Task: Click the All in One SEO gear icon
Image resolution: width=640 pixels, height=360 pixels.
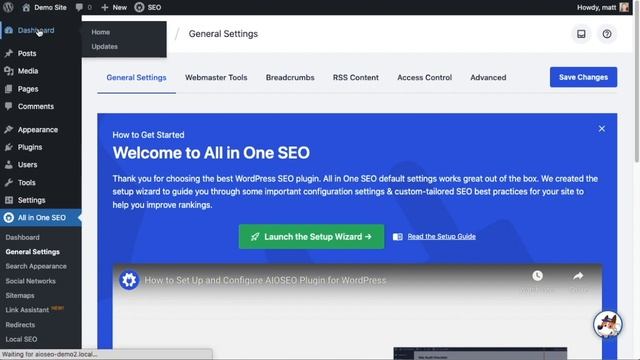Action: coord(9,218)
